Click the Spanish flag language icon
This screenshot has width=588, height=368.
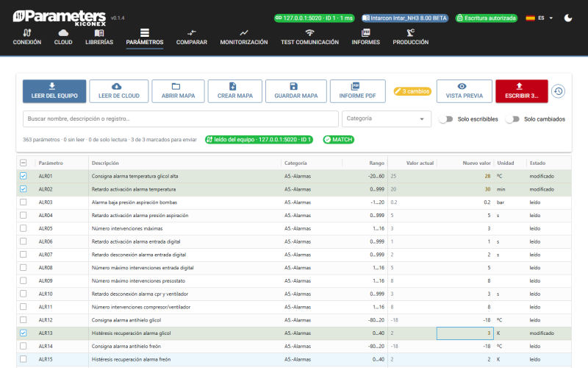[530, 18]
